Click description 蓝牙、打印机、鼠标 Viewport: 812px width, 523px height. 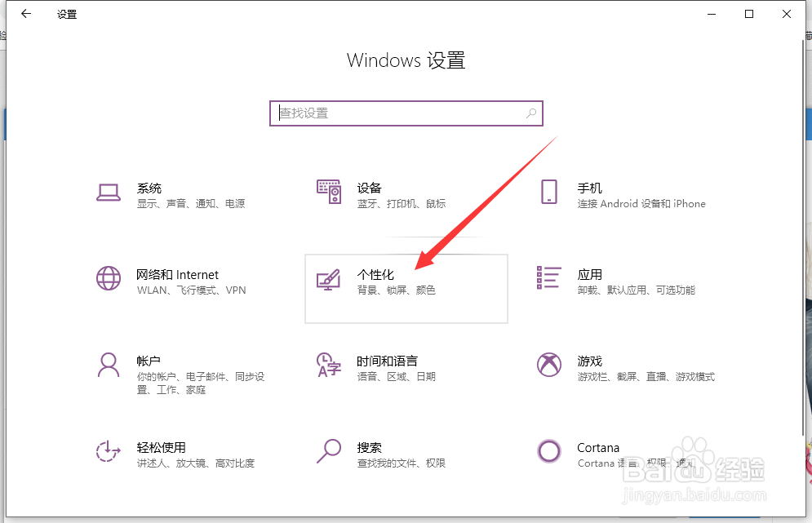tap(402, 203)
